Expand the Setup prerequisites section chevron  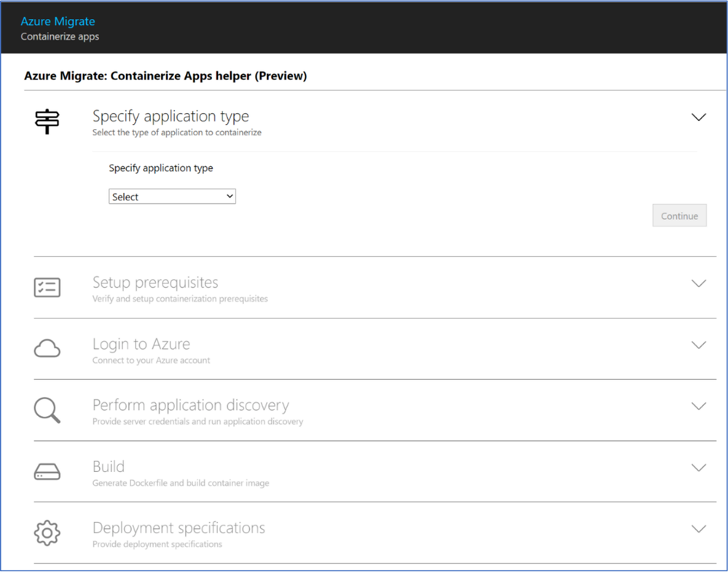(699, 283)
